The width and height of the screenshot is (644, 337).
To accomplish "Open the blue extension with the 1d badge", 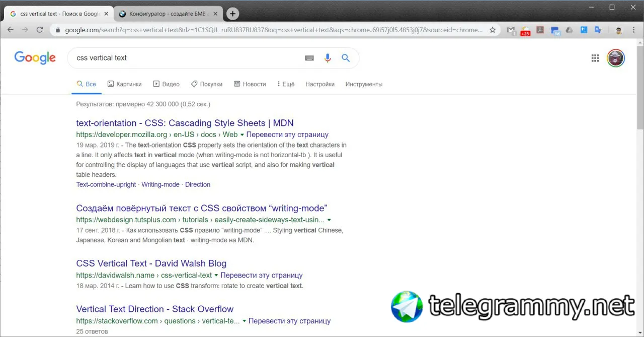I will point(555,31).
